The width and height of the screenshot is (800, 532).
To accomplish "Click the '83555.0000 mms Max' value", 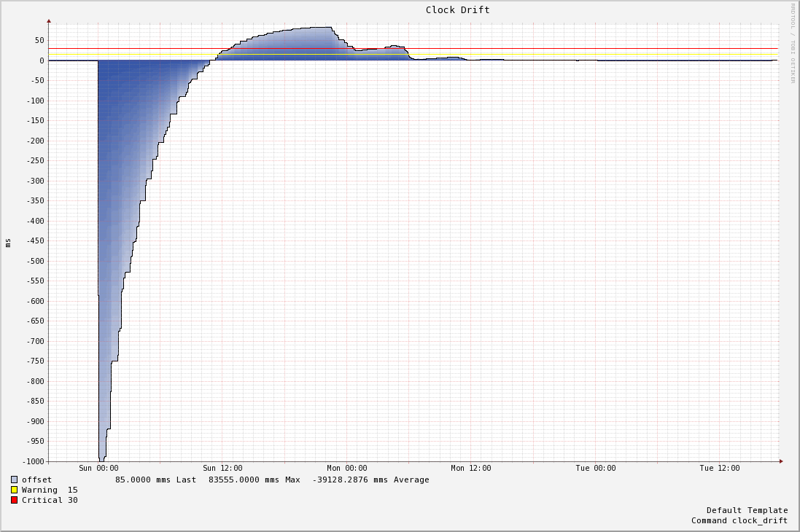I will click(x=255, y=480).
